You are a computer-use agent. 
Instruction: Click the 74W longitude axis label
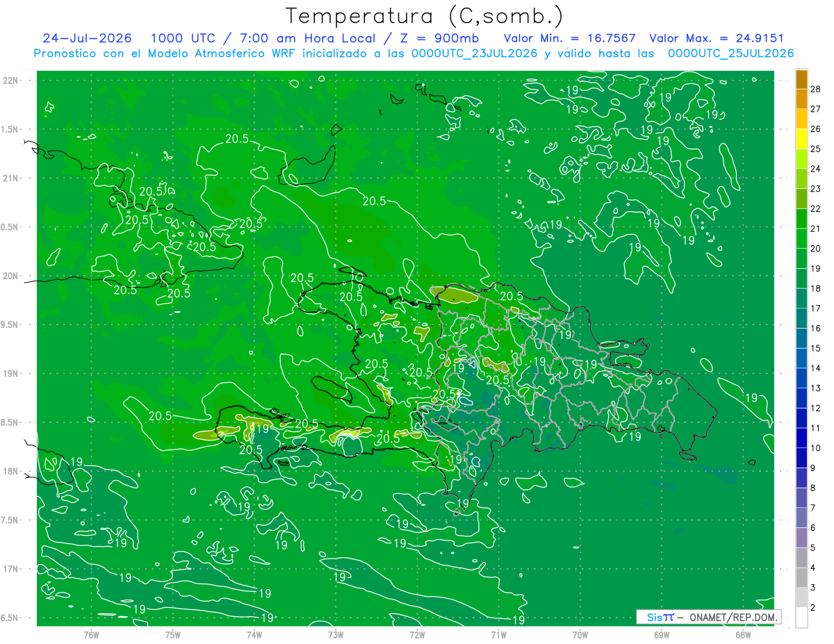click(254, 634)
